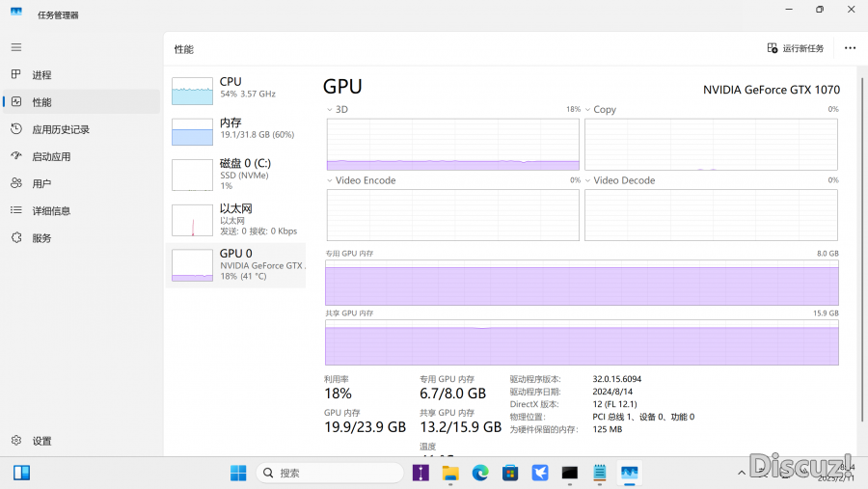Open 设置 (Settings) in Task Manager
Viewport: 868px width, 489px height.
81,441
